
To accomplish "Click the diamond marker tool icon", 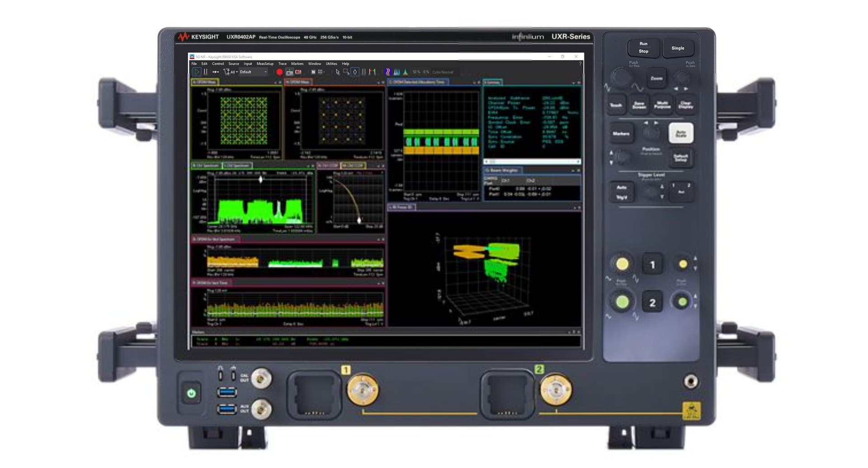I will [x=355, y=71].
